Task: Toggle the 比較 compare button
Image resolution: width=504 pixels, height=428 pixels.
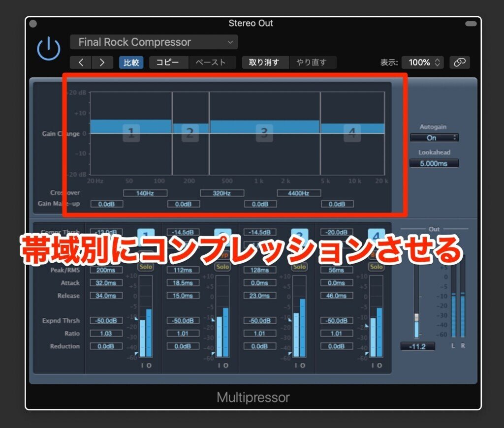Action: [131, 62]
